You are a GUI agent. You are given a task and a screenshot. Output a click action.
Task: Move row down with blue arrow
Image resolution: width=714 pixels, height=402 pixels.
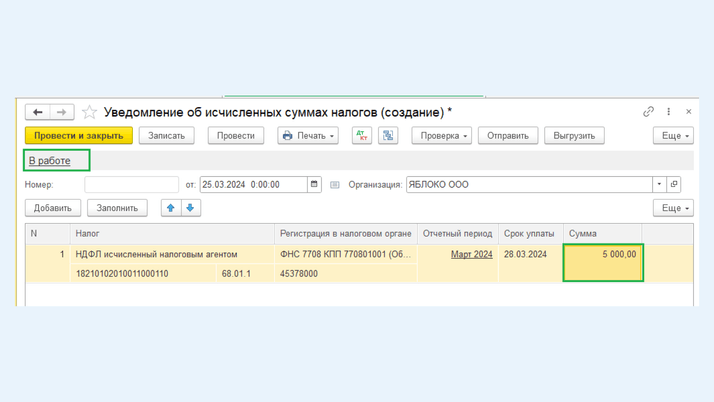(x=191, y=208)
